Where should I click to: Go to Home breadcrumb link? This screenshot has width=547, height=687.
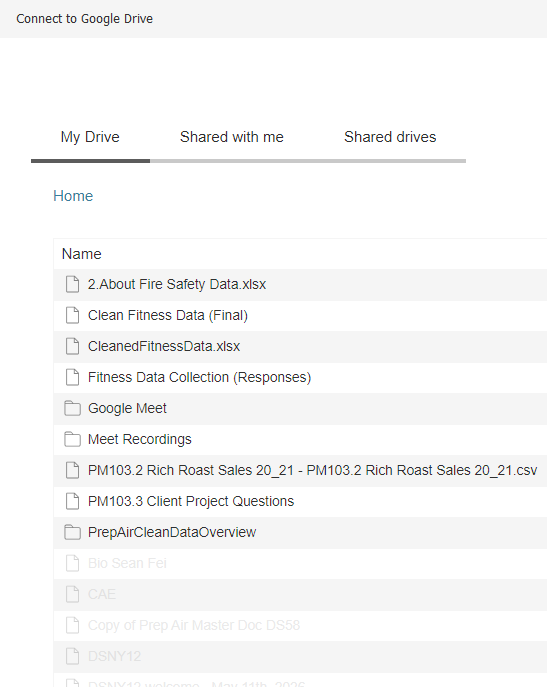pyautogui.click(x=73, y=196)
